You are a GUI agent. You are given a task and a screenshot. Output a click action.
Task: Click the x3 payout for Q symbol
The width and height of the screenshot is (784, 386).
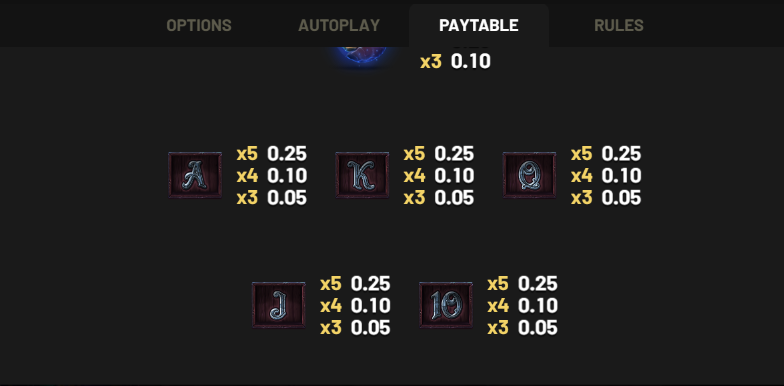[606, 198]
